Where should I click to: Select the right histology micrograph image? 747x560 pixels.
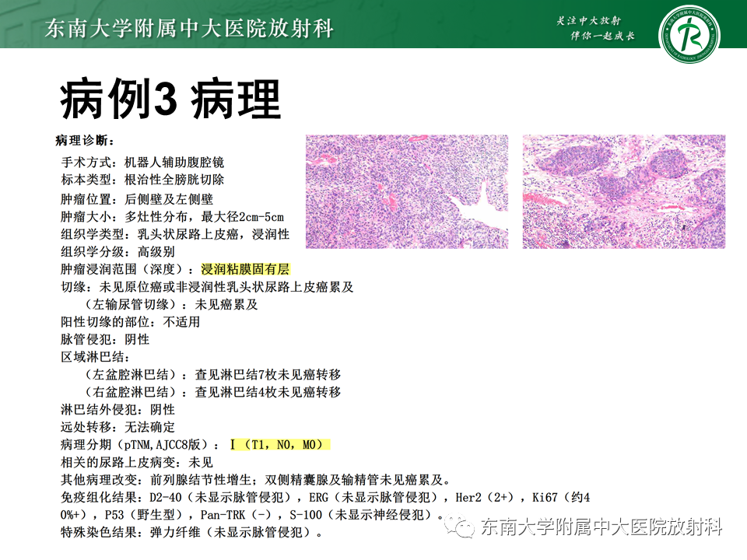click(624, 191)
